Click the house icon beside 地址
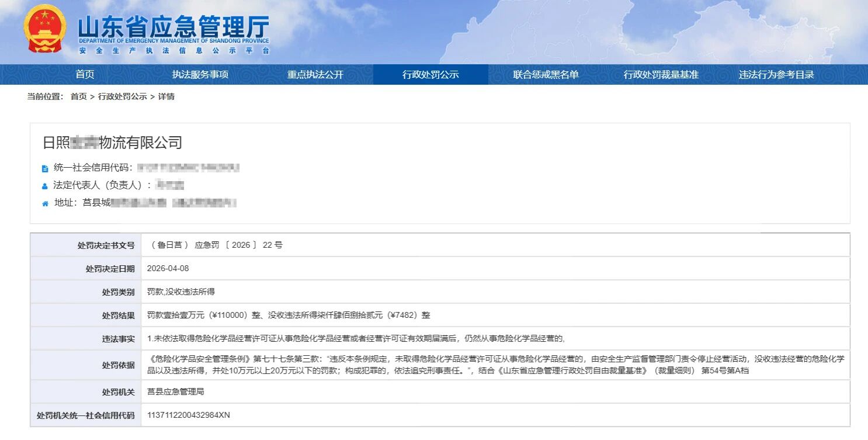Screen dimensions: 868x440 tap(45, 203)
